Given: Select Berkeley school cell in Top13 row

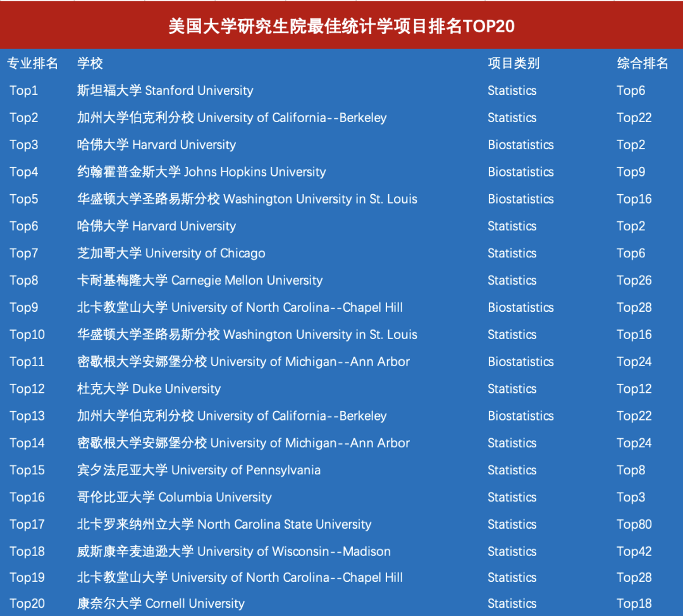Looking at the screenshot, I should point(231,416).
